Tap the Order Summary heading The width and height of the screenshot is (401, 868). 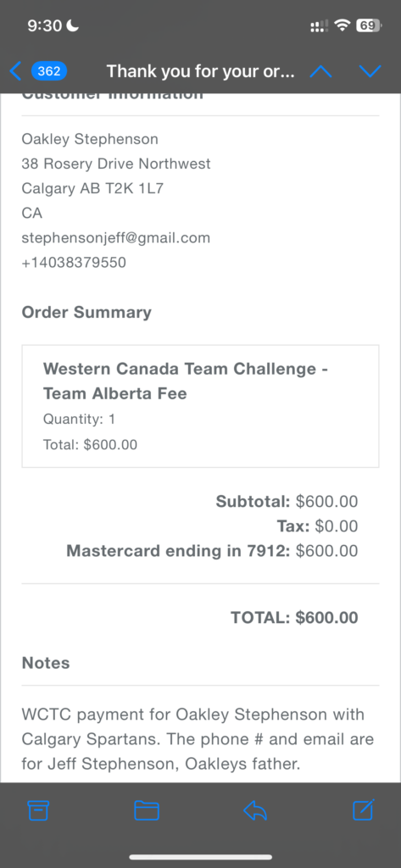pyautogui.click(x=86, y=312)
